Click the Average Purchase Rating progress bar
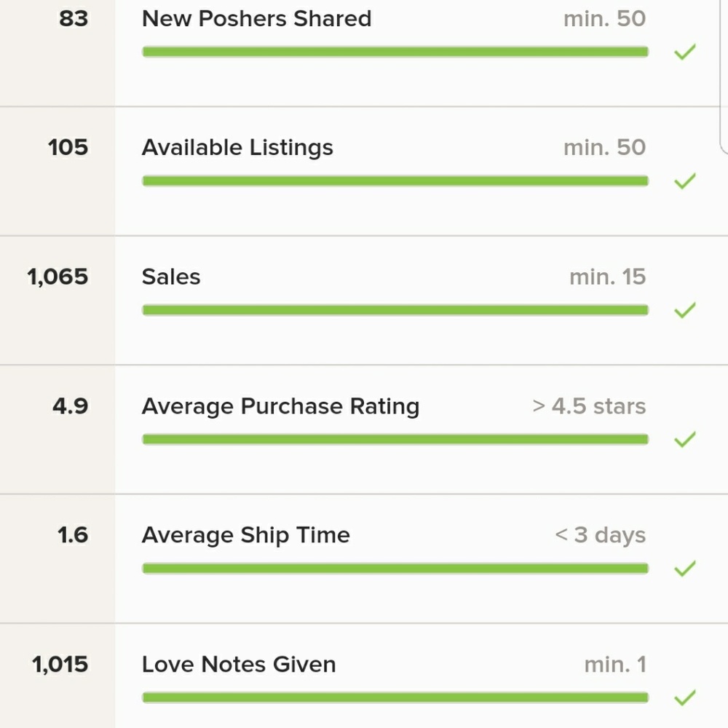The width and height of the screenshot is (728, 728). (x=395, y=439)
